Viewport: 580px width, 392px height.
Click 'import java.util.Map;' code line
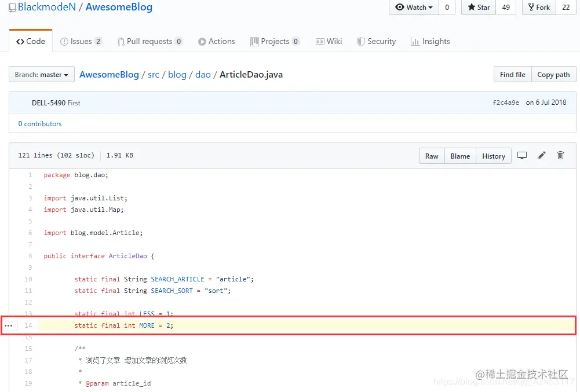(83, 210)
